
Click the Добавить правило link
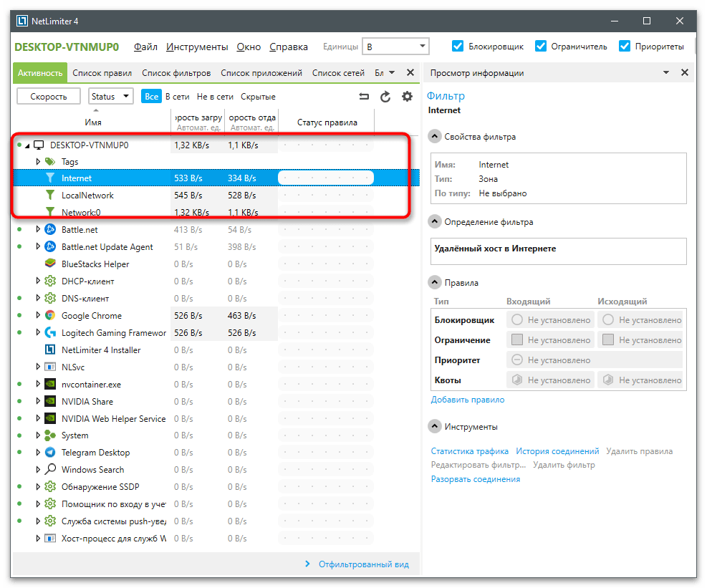click(468, 400)
